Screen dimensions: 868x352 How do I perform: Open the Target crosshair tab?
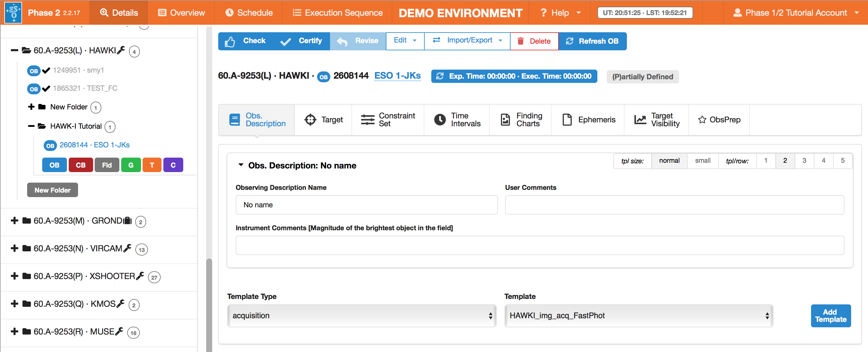(x=323, y=120)
